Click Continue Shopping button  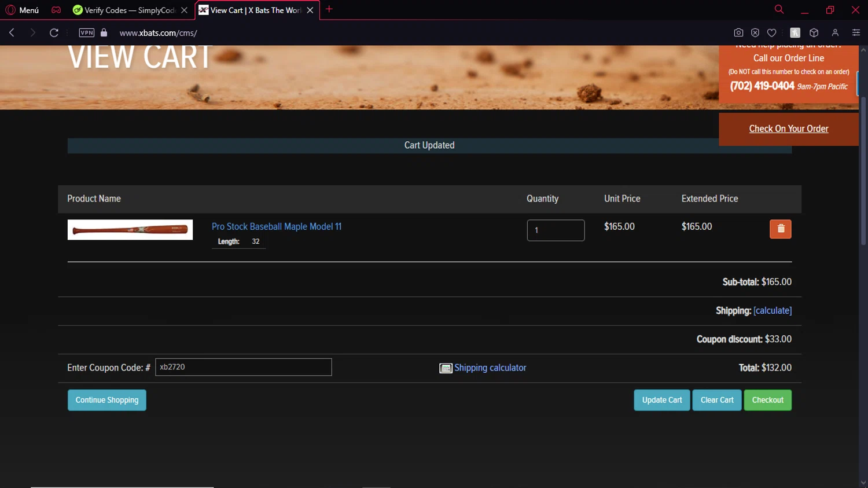click(107, 400)
